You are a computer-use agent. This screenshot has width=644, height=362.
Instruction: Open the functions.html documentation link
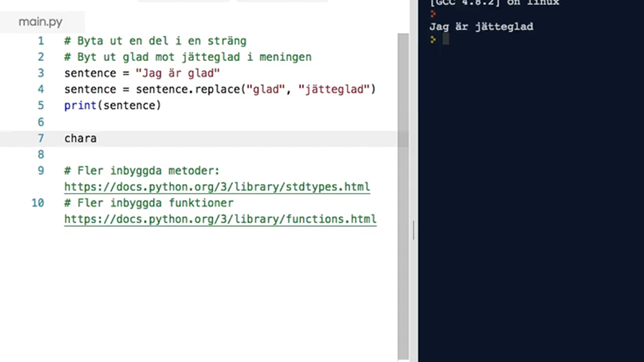220,220
